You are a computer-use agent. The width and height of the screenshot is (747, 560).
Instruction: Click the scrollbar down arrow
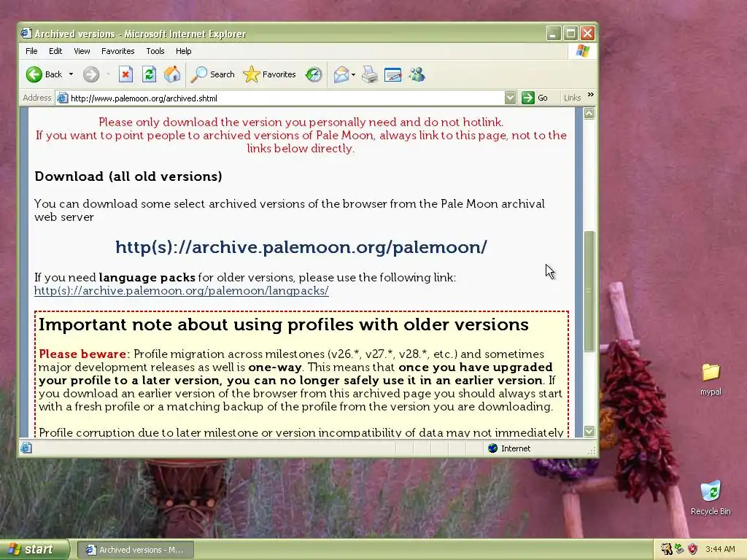tap(589, 431)
